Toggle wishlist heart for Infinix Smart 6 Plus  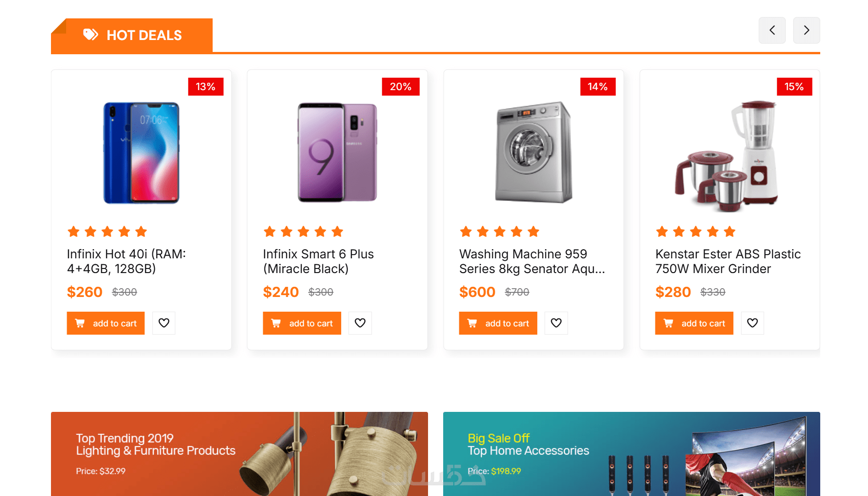[360, 323]
